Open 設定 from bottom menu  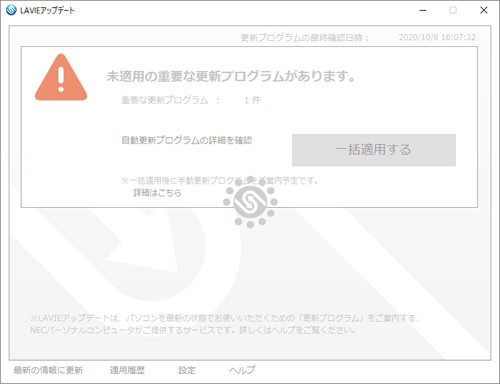click(187, 370)
